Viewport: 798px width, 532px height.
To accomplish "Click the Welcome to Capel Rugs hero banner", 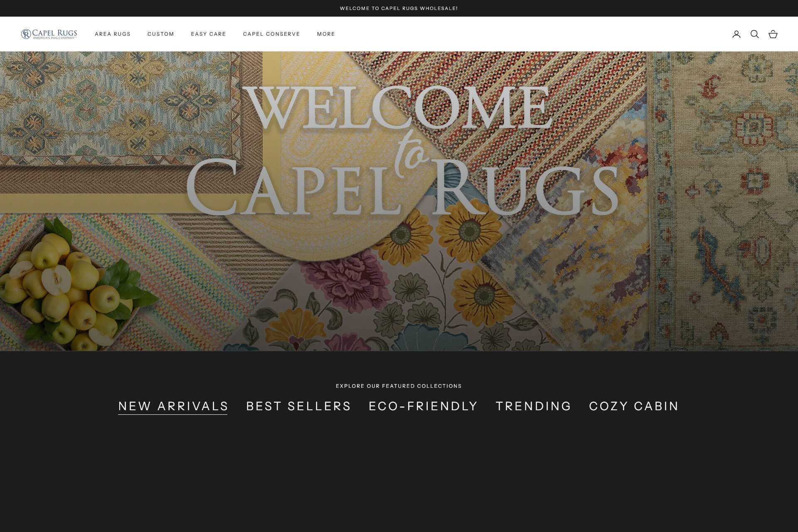I will click(x=399, y=201).
